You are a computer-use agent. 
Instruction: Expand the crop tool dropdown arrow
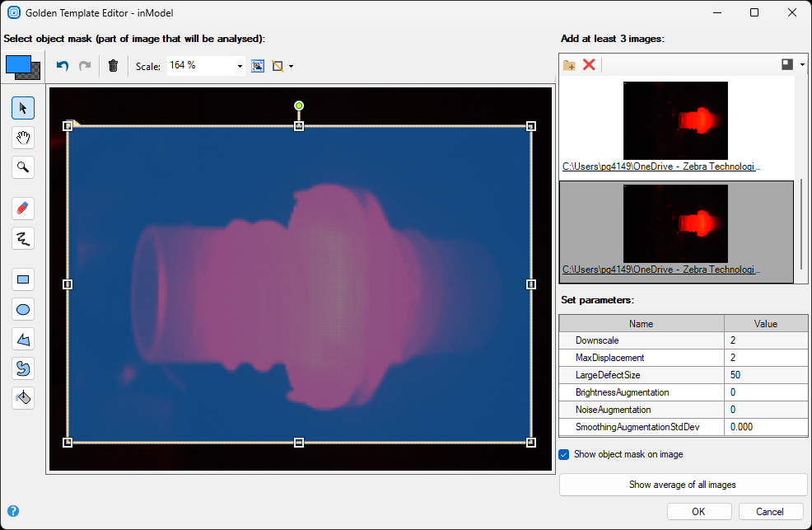[291, 66]
